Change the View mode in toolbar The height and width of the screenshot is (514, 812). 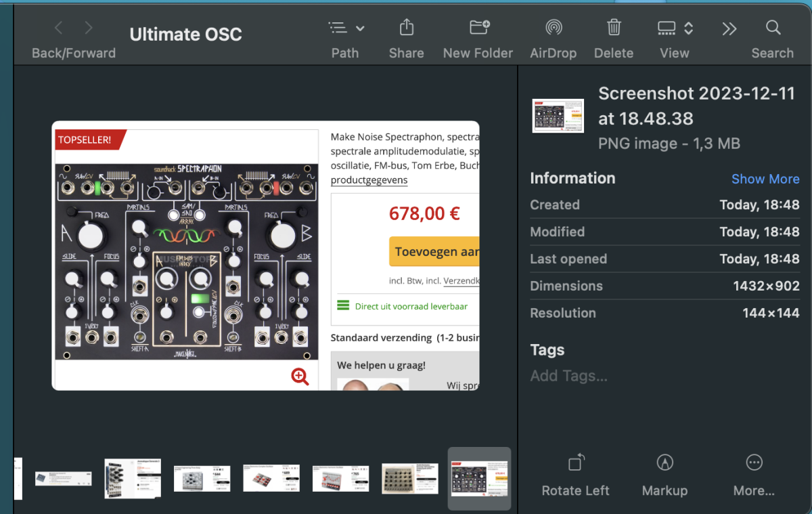(x=675, y=28)
